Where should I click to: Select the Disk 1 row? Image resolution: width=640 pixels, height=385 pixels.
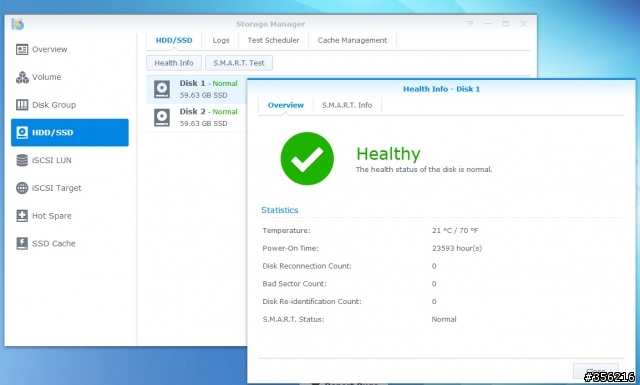tap(197, 89)
